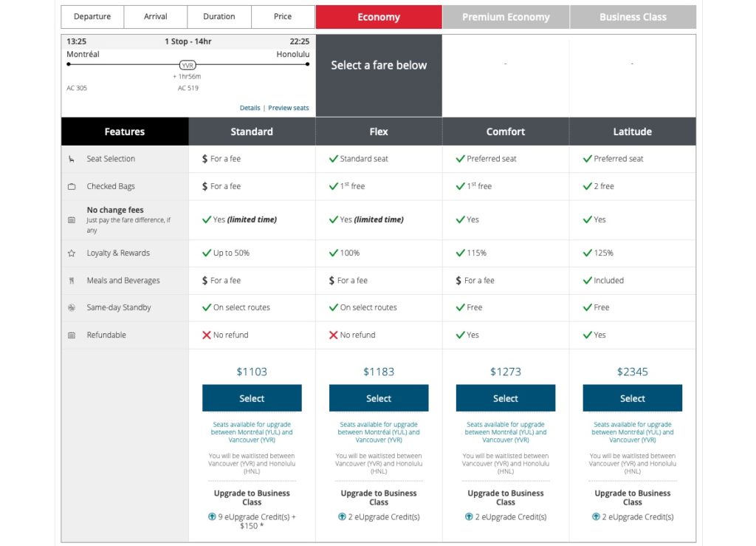Screen dimensions: 756x546
Task: Sort flights by Price
Action: click(283, 17)
